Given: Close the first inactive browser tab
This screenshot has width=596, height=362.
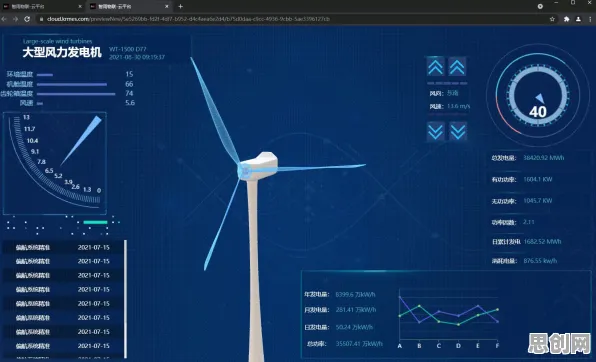Looking at the screenshot, I should pyautogui.click(x=80, y=6).
